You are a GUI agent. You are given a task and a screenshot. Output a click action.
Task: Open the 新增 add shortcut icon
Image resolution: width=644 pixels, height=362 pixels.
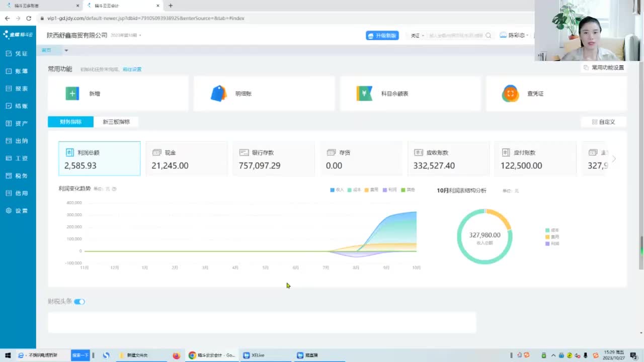coord(72,94)
